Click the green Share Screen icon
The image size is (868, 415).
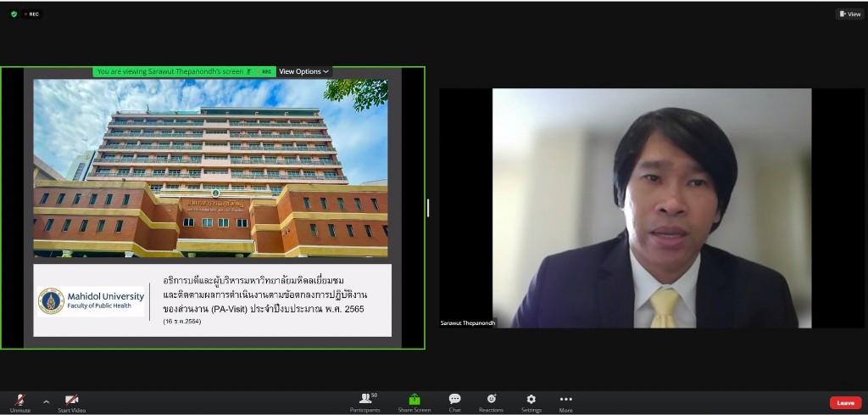(415, 400)
